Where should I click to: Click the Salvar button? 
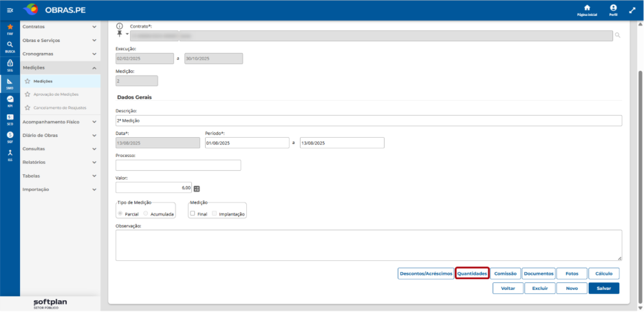click(604, 288)
